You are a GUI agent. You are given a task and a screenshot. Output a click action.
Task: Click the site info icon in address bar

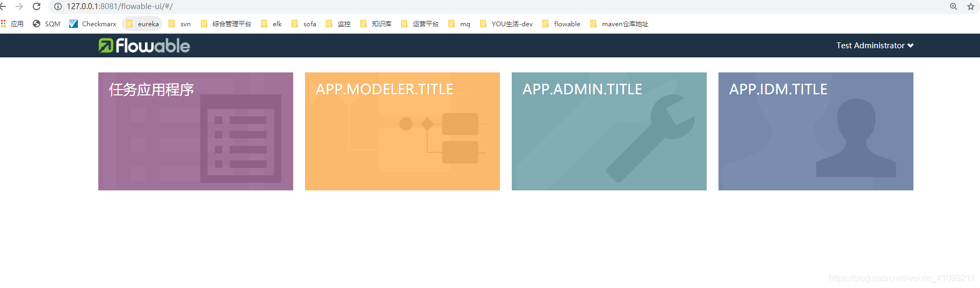coord(58,6)
